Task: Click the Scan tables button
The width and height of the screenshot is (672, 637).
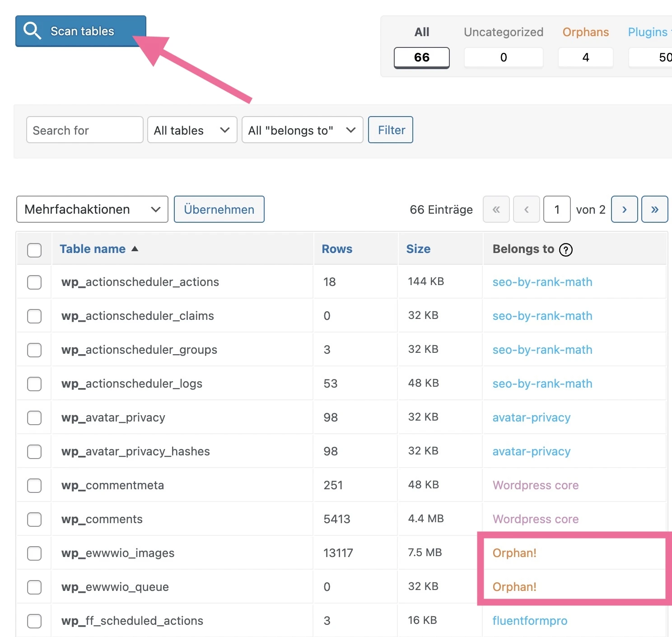Action: coord(81,31)
